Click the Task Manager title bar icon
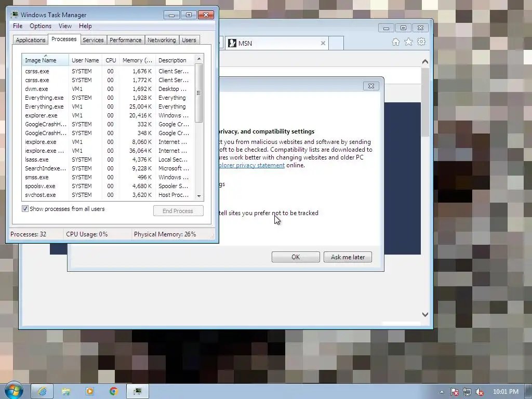 (x=14, y=15)
